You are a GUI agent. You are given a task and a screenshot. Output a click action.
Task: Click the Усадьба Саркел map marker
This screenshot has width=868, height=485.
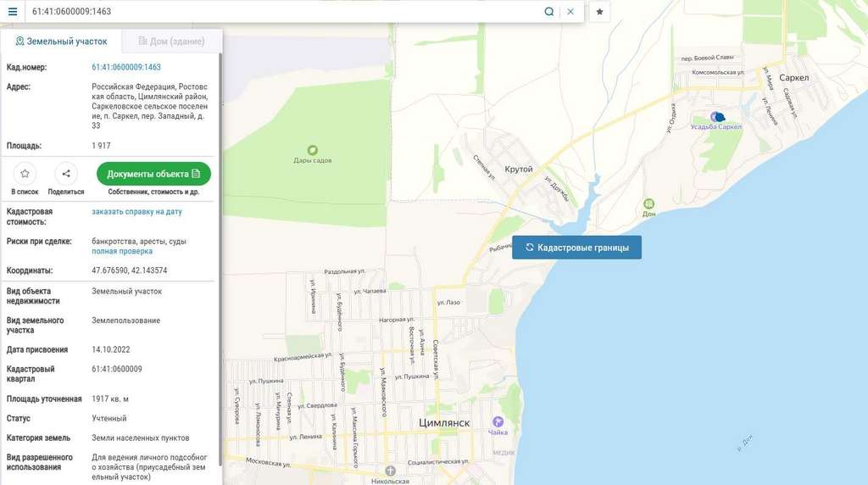[717, 117]
